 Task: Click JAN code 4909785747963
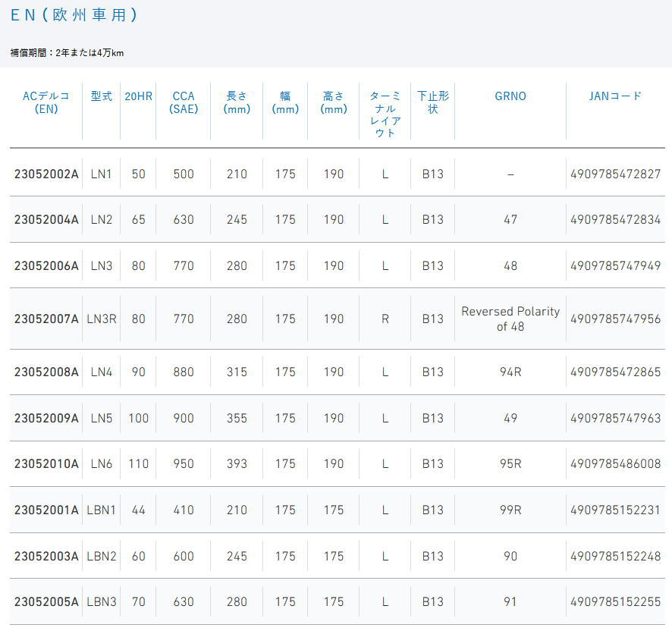(x=615, y=418)
